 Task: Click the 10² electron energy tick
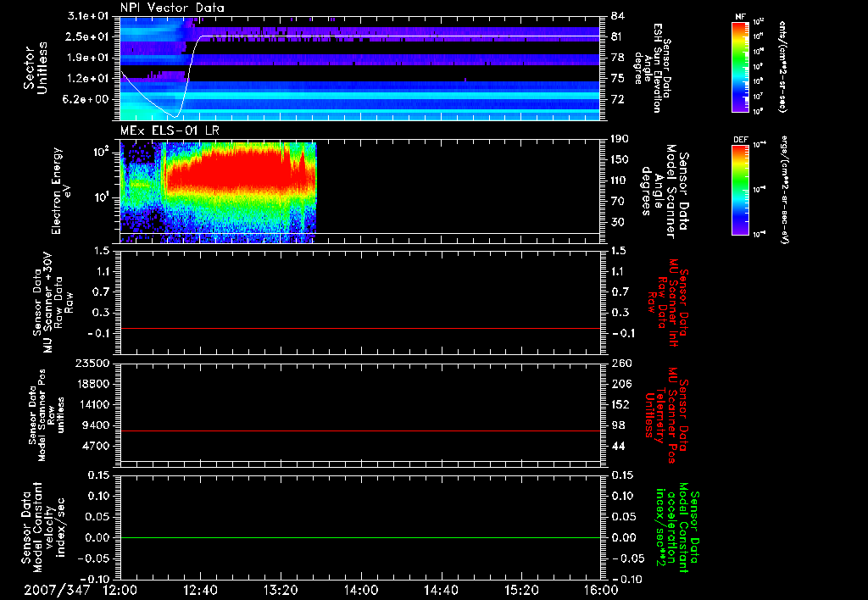[103, 151]
